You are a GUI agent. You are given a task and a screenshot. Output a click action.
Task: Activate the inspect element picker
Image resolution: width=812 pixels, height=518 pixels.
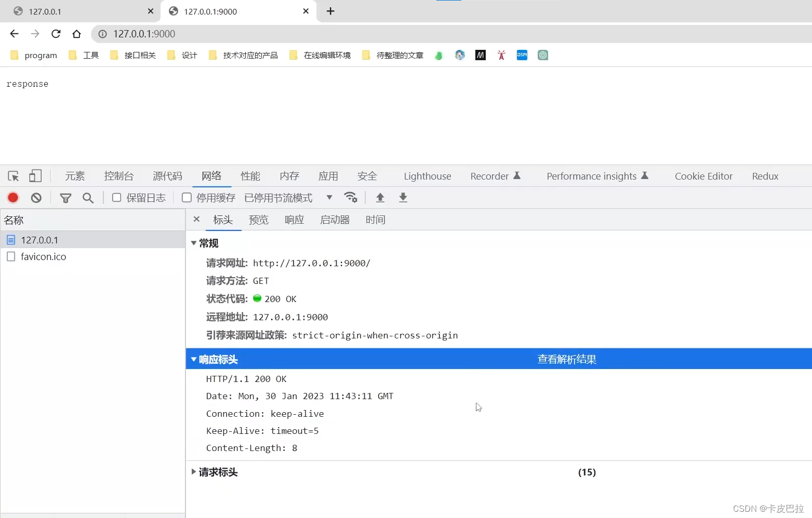14,176
